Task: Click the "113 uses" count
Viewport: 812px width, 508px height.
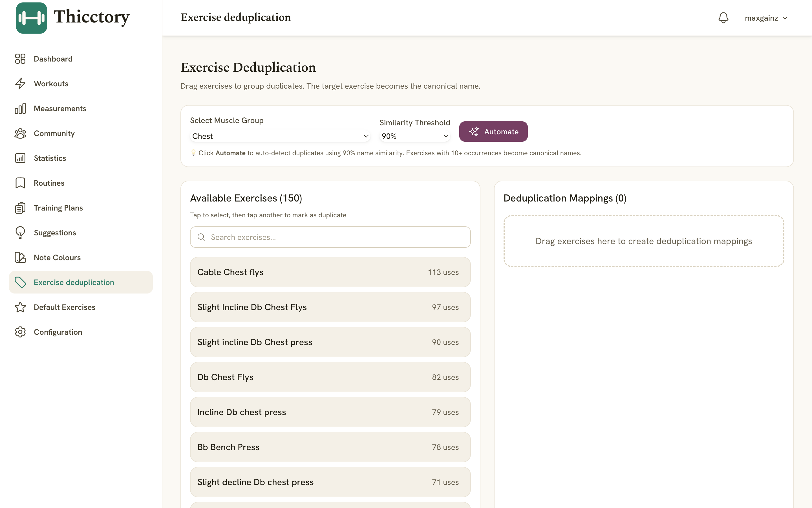Action: 443,272
